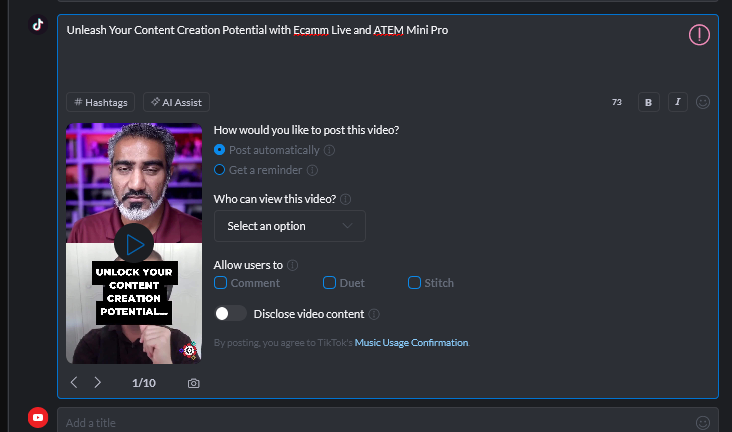Click the YouTube channel icon

38,418
